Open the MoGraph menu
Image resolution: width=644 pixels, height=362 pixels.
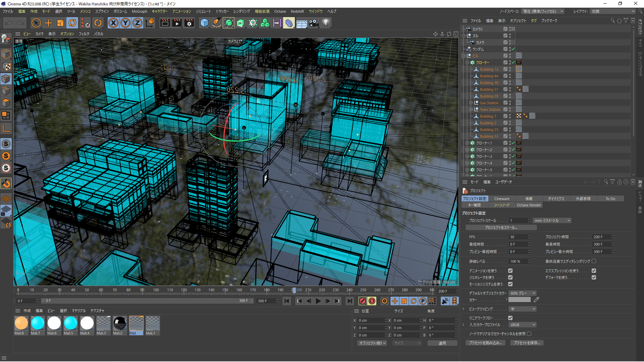(x=139, y=11)
